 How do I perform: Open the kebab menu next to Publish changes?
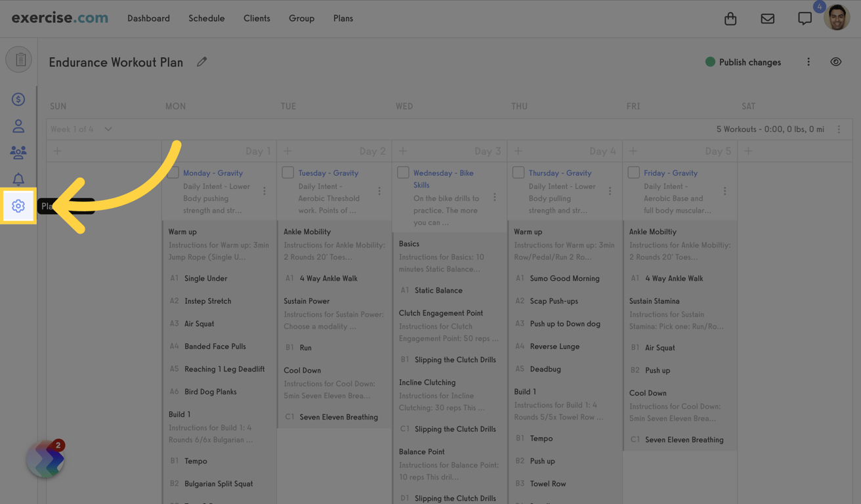[x=808, y=61]
